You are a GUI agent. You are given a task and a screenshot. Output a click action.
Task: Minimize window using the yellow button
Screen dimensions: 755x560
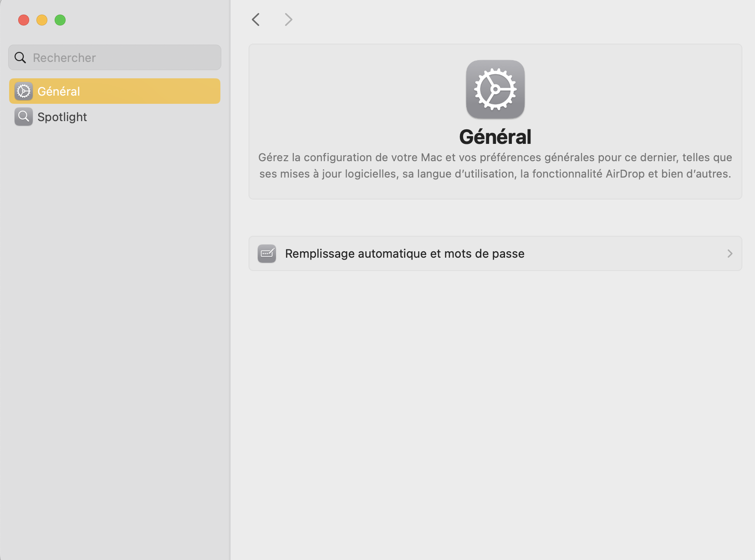pyautogui.click(x=42, y=20)
